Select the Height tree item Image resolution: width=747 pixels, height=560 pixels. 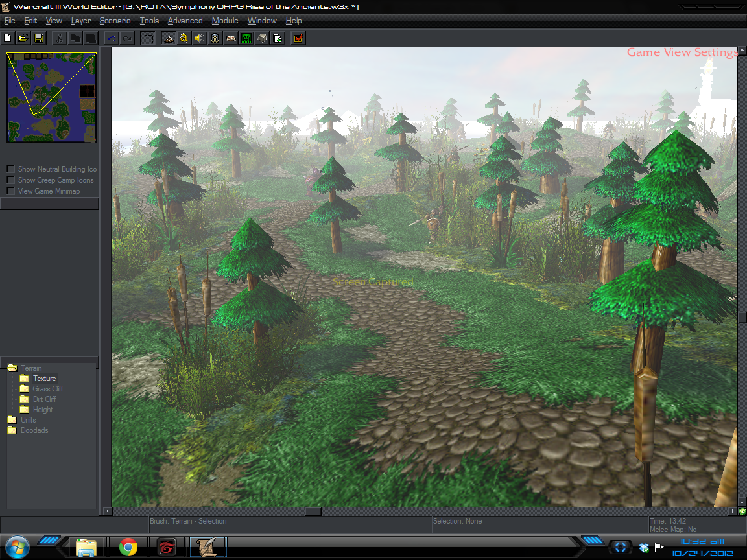[x=42, y=410]
